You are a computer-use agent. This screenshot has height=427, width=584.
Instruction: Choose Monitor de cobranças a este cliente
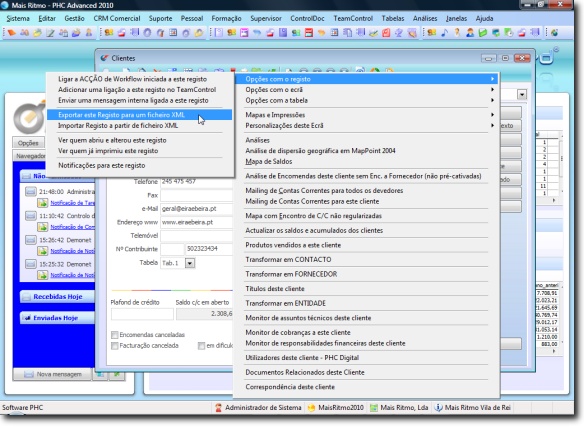coord(298,332)
